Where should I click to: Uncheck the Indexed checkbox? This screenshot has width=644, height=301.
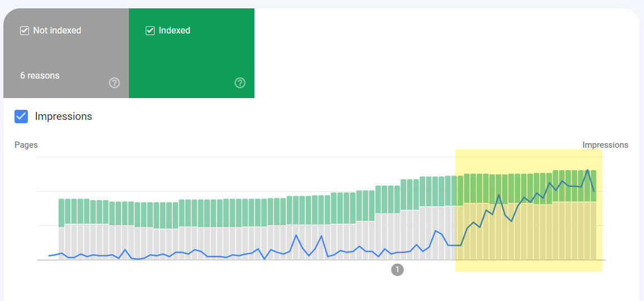pyautogui.click(x=150, y=30)
